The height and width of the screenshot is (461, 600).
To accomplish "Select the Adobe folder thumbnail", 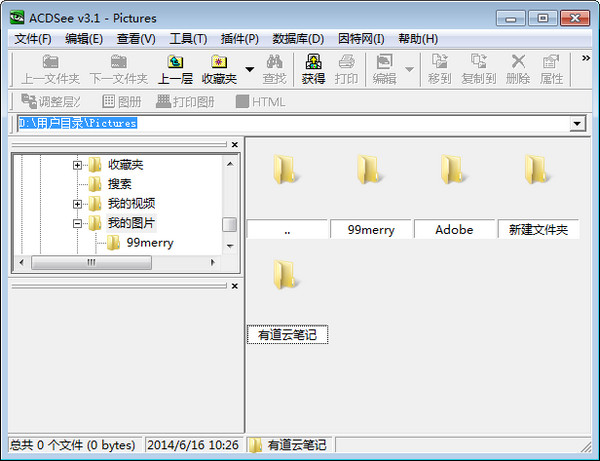I will pos(454,173).
